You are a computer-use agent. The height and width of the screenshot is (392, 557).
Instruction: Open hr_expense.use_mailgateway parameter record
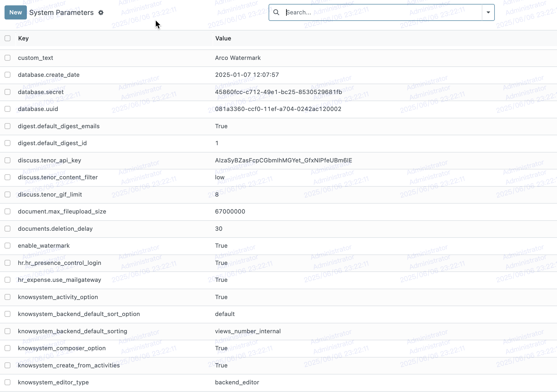(x=59, y=280)
